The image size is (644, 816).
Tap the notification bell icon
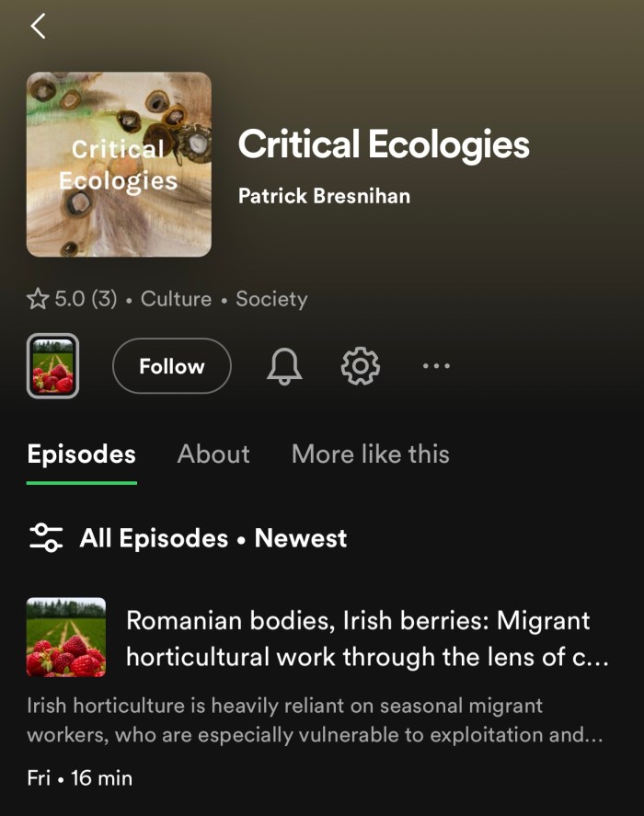coord(284,366)
